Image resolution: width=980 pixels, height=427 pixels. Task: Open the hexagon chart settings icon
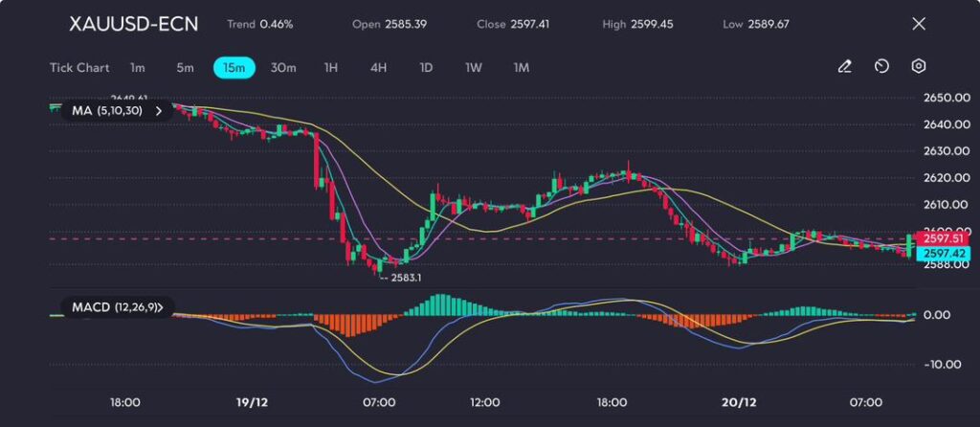click(x=919, y=67)
